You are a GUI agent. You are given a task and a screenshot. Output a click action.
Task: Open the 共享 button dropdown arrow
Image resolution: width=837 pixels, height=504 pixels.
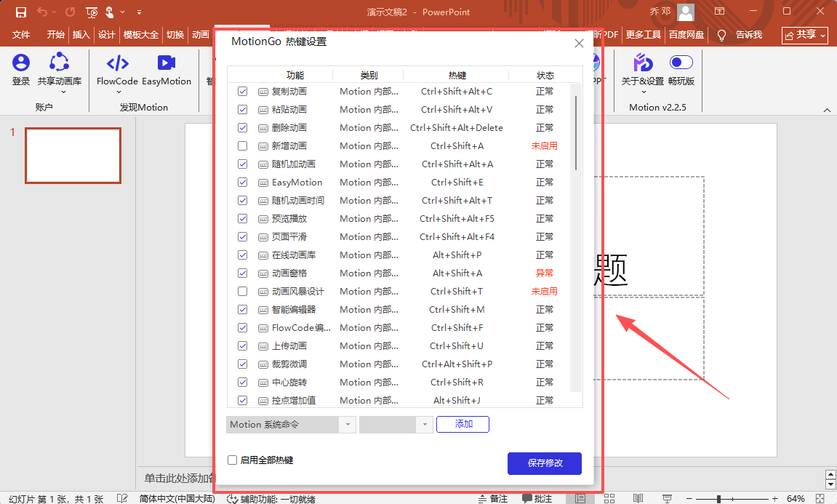click(x=823, y=35)
